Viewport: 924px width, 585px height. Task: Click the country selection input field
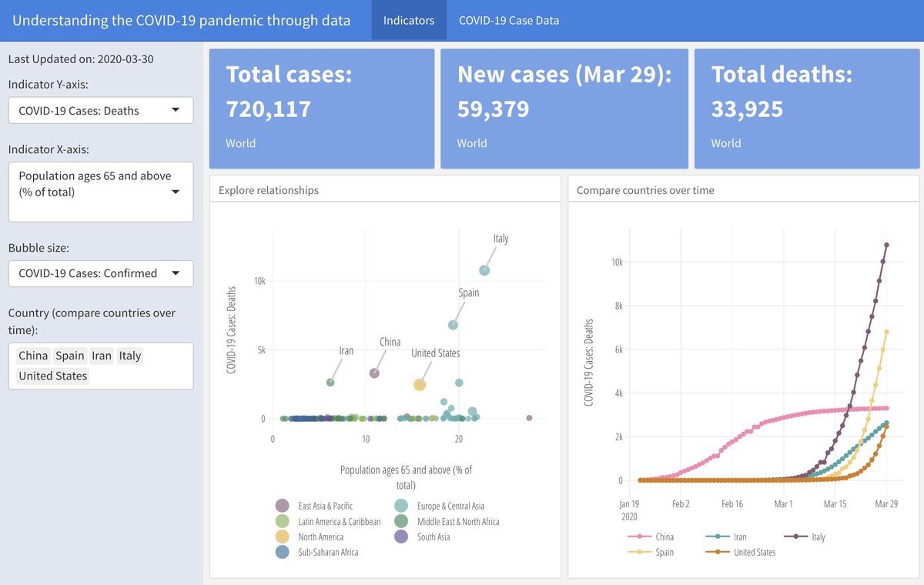101,366
